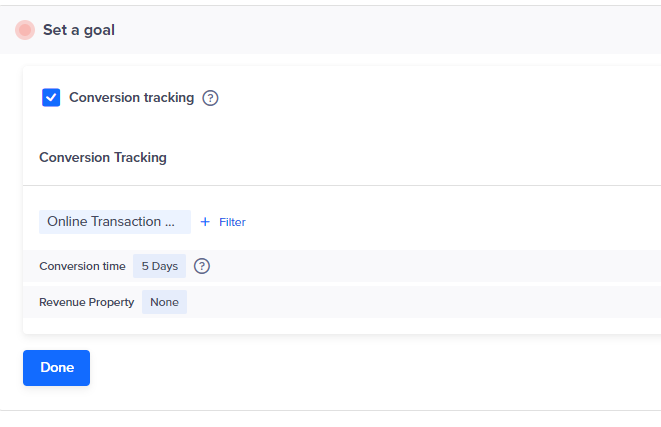This screenshot has width=661, height=427.
Task: Click empty area of Conversion time row
Action: pos(434,266)
